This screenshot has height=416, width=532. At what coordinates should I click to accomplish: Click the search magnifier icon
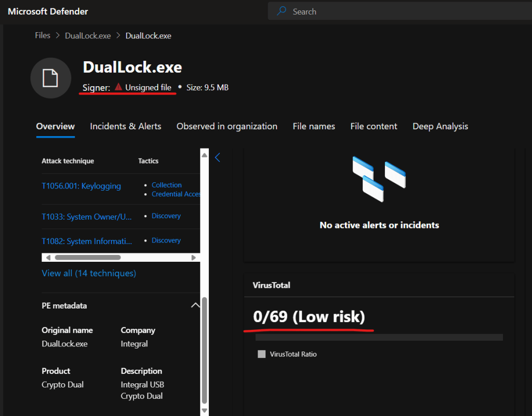(282, 11)
